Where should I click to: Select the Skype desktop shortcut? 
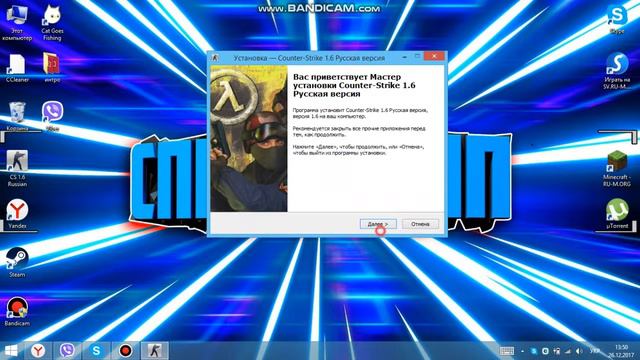(617, 19)
